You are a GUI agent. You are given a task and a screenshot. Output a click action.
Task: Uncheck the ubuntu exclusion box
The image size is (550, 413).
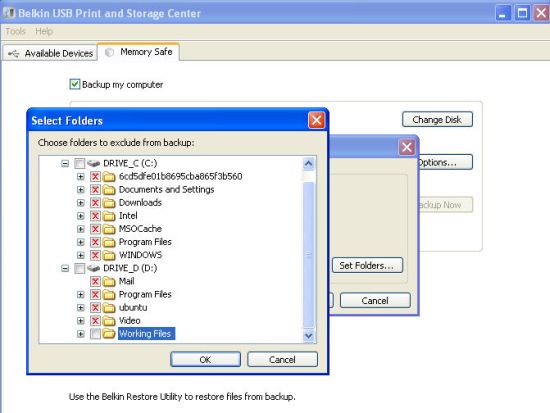pyautogui.click(x=95, y=308)
